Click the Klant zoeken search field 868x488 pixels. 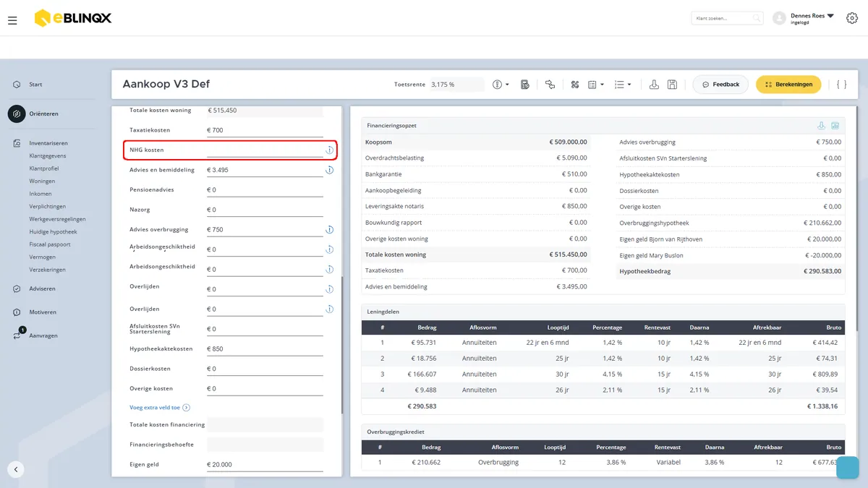click(727, 18)
